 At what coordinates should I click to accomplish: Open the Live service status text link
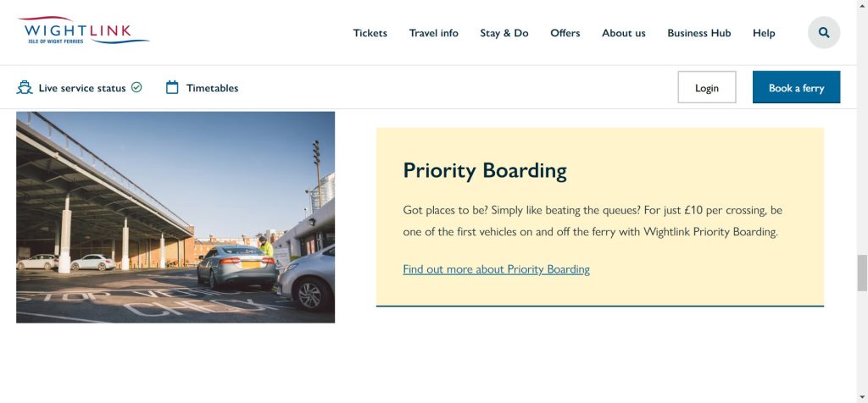click(x=82, y=88)
